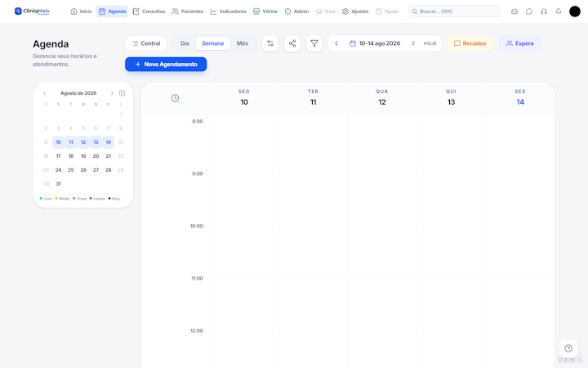This screenshot has width=588, height=368.
Task: Select day 25 in the mini calendar
Action: tap(71, 170)
